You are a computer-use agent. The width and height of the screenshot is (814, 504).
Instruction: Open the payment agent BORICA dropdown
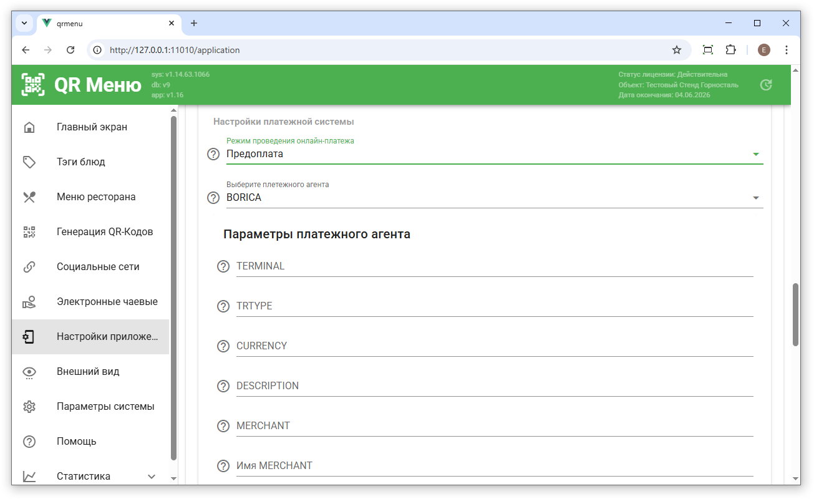point(493,198)
